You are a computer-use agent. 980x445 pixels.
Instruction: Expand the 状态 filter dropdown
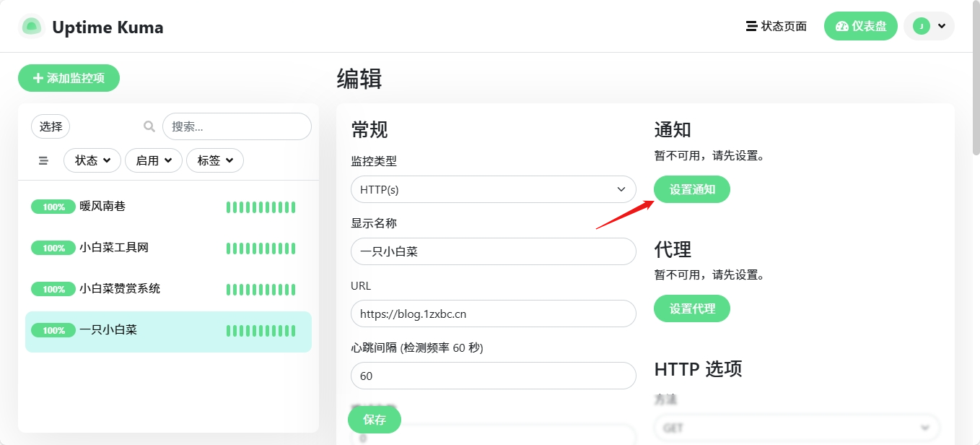pyautogui.click(x=93, y=160)
